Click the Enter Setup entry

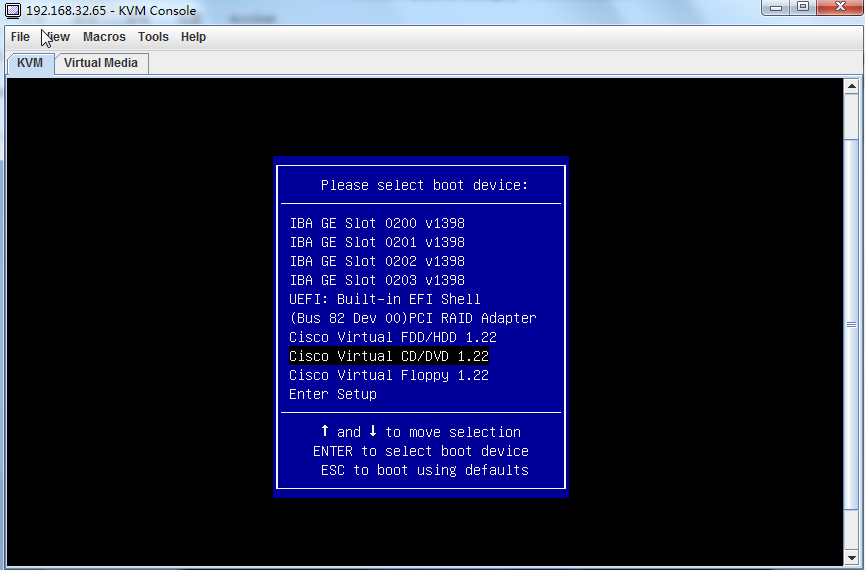(333, 395)
